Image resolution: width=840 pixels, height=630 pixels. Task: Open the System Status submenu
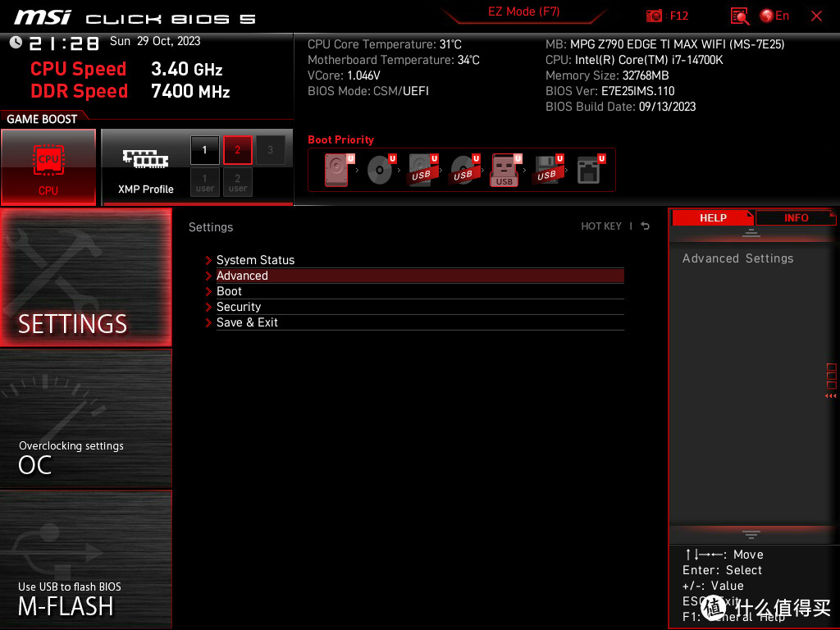tap(420, 260)
